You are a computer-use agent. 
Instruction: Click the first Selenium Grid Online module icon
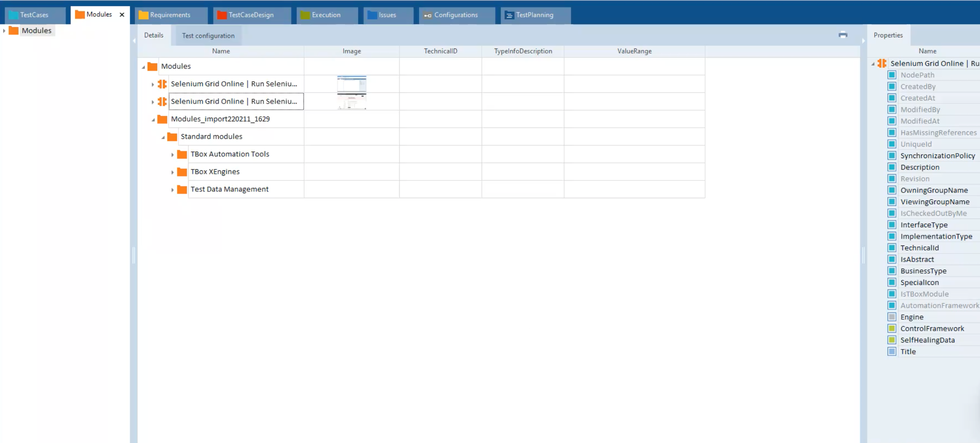(162, 84)
